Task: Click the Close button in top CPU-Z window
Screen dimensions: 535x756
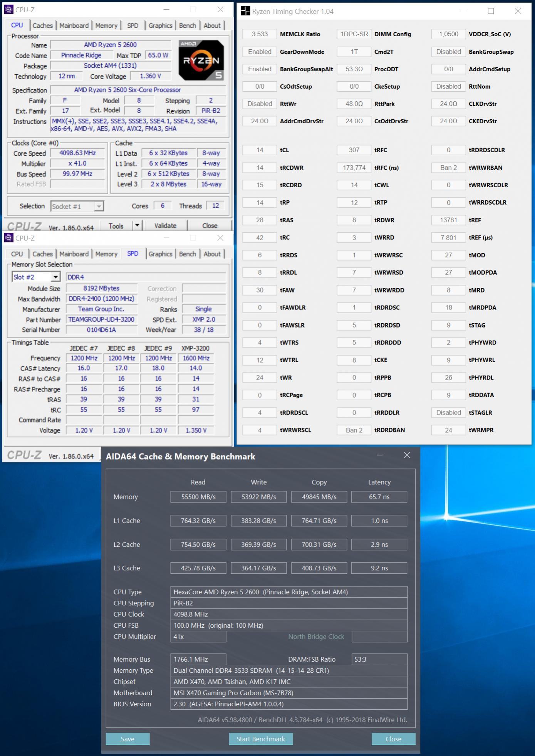Action: click(x=210, y=226)
